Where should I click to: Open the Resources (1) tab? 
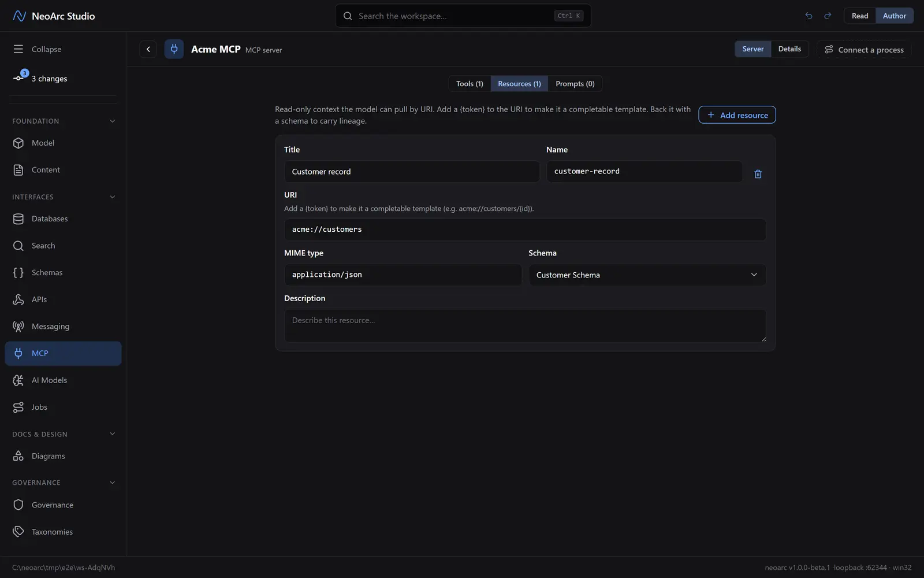519,84
